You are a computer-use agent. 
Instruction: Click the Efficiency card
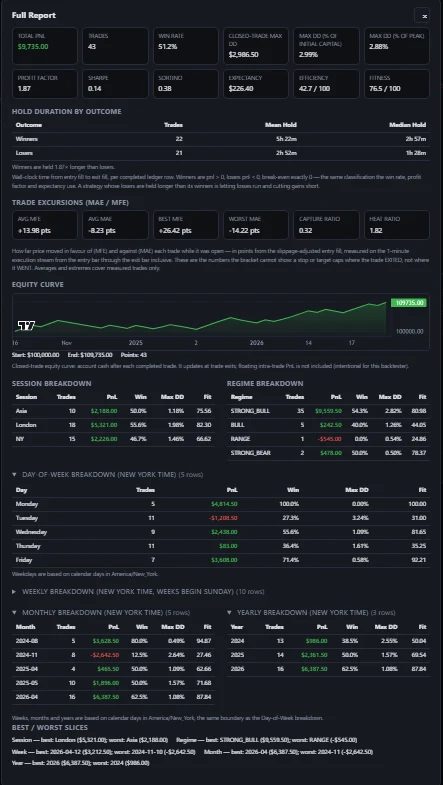tap(326, 84)
